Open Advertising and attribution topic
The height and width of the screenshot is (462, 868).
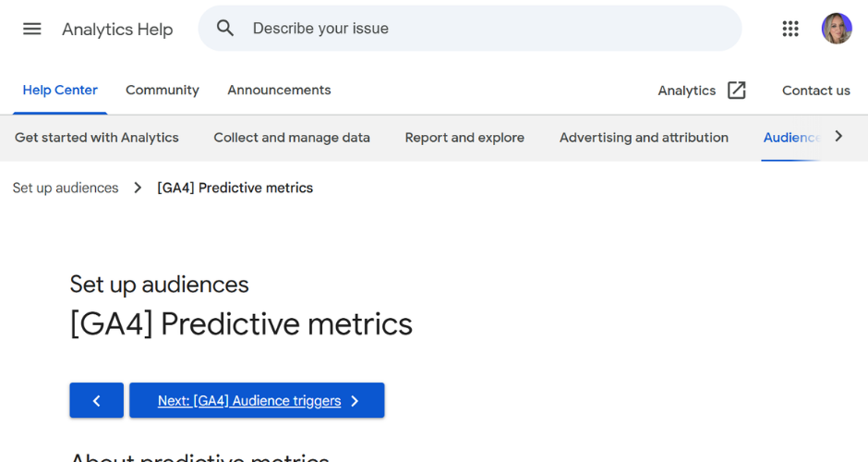[644, 138]
